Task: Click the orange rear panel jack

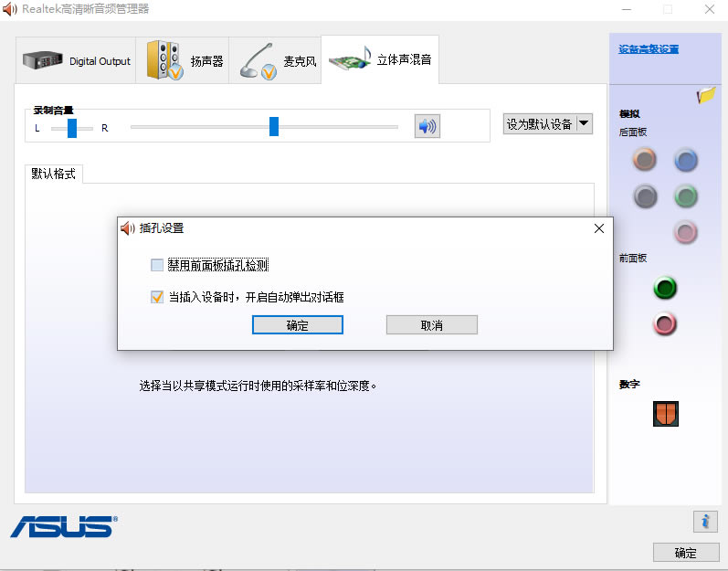Action: 645,161
